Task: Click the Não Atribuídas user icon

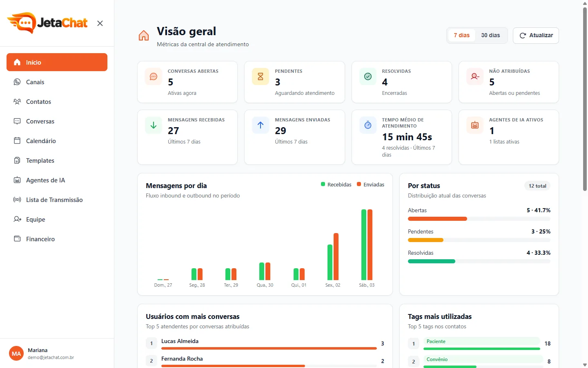Action: [475, 76]
